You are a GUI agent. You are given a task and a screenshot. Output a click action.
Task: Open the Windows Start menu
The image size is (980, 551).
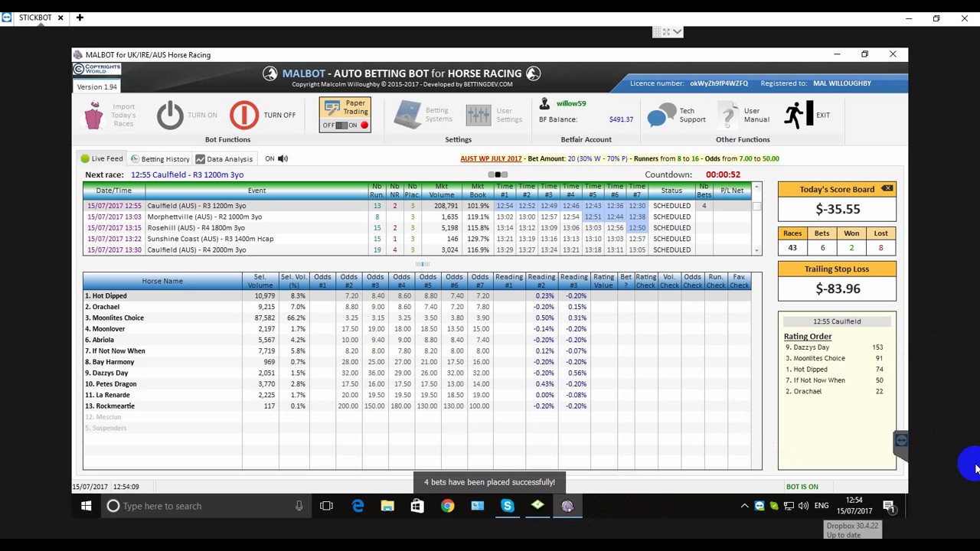86,506
